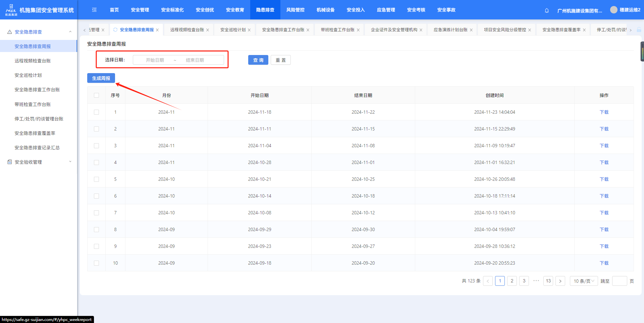Image resolution: width=644 pixels, height=323 pixels.
Task: Collapse the 安全隐患排查 sidebar group
Action: tap(70, 32)
